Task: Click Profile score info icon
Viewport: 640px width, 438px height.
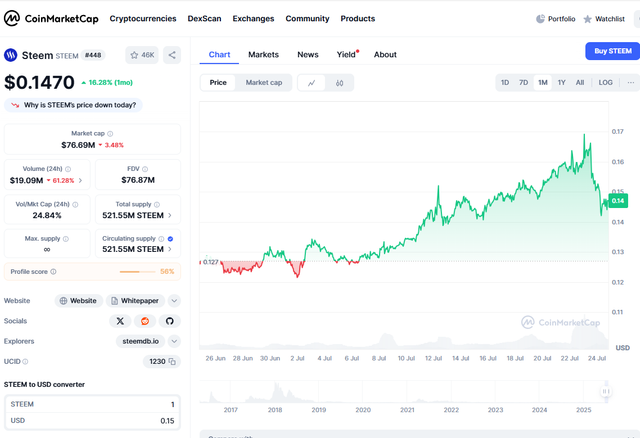Action: [53, 272]
